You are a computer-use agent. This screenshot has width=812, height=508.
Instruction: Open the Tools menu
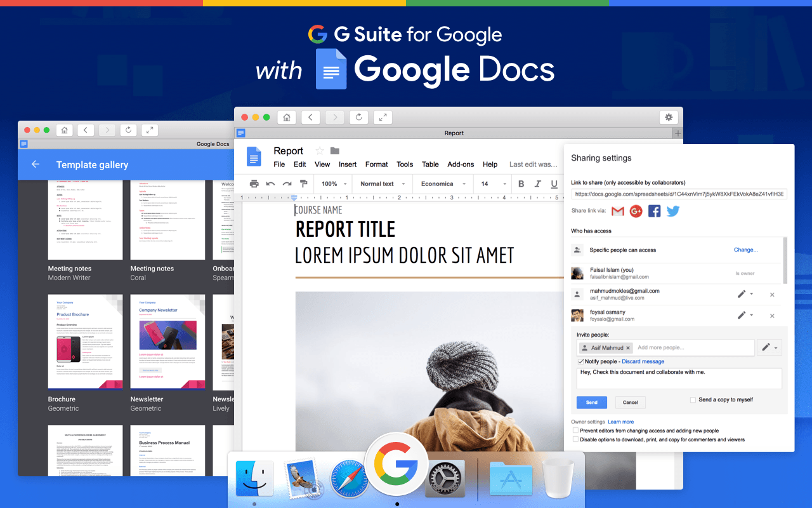click(405, 164)
